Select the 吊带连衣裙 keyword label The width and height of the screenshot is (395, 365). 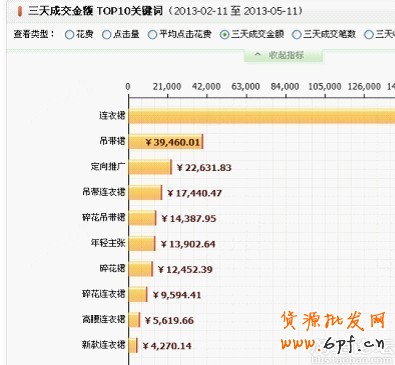[104, 192]
